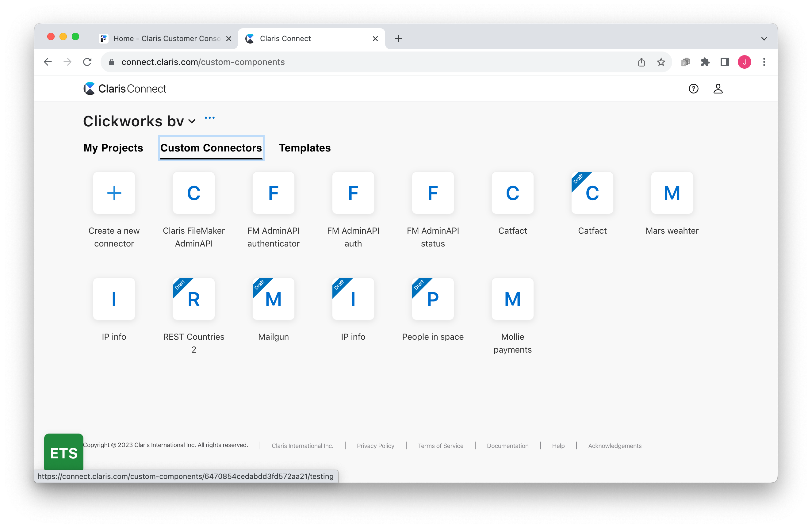Open the People in space draft connector

pos(433,299)
